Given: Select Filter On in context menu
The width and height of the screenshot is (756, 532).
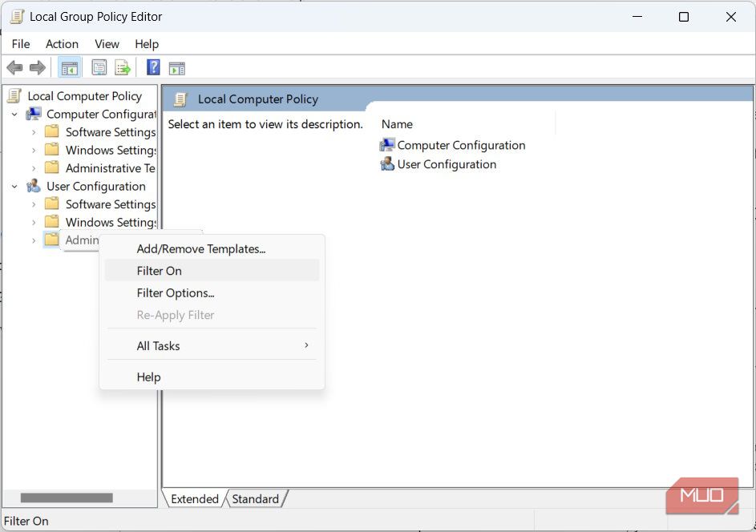Looking at the screenshot, I should click(212, 271).
